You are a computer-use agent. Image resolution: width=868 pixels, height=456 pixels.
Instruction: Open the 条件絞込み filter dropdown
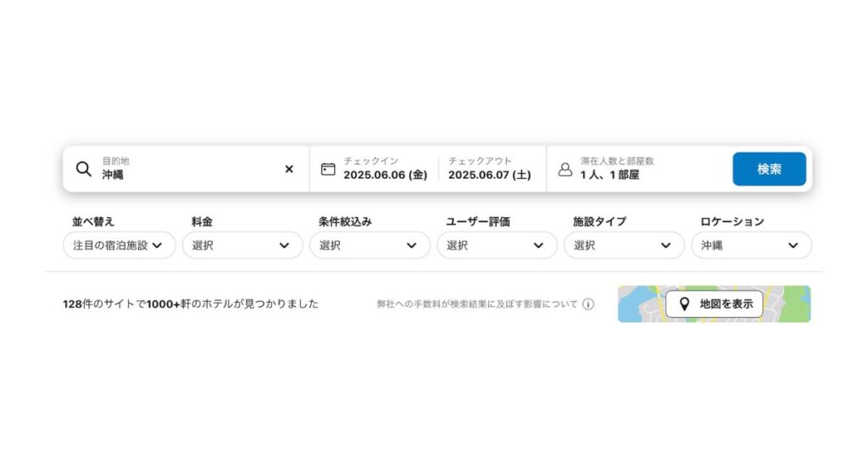370,245
